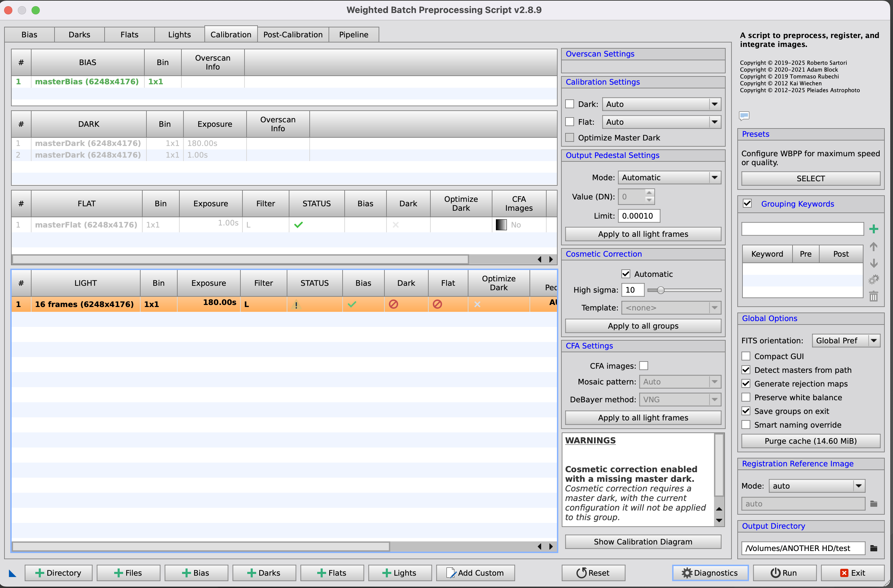Click the move keyword down arrow icon

pyautogui.click(x=873, y=263)
